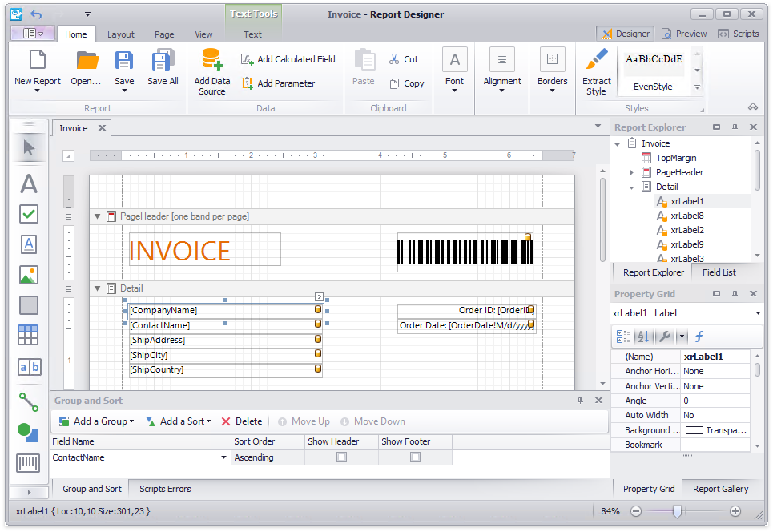773x532 pixels.
Task: Pin the Property Grid panel
Action: [x=735, y=294]
